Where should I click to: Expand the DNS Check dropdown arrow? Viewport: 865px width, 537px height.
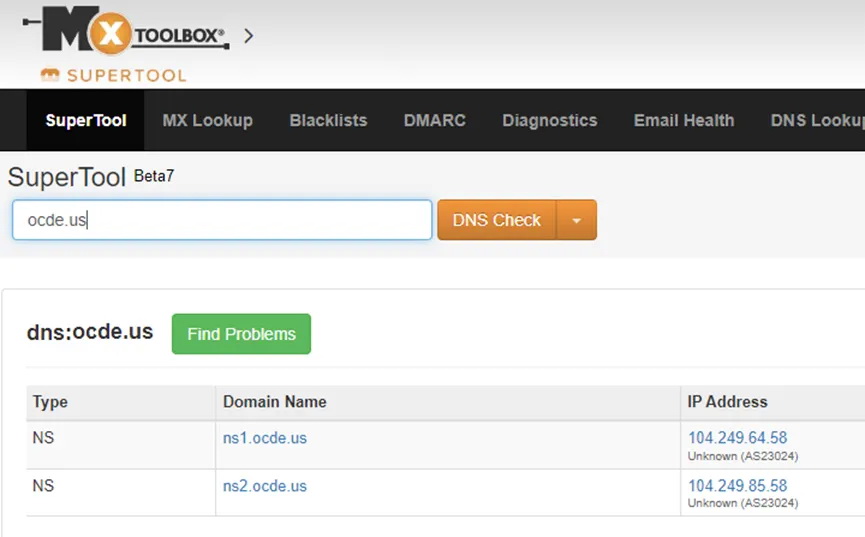(576, 220)
